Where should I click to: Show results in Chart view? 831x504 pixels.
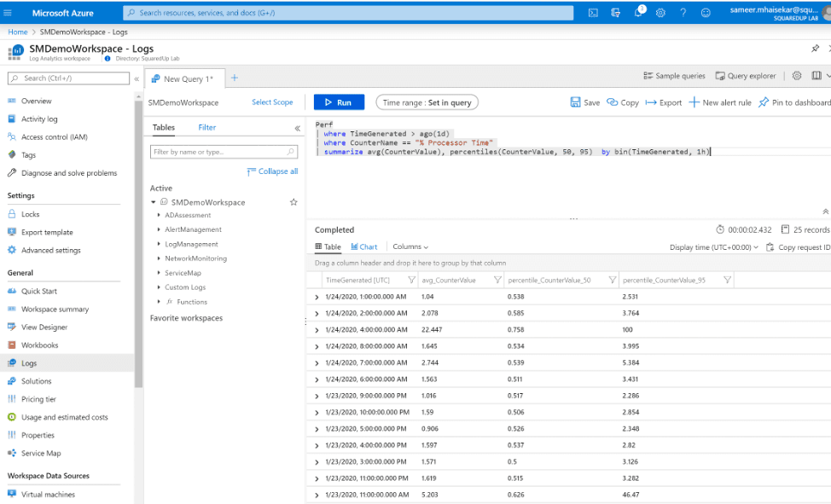coord(364,246)
